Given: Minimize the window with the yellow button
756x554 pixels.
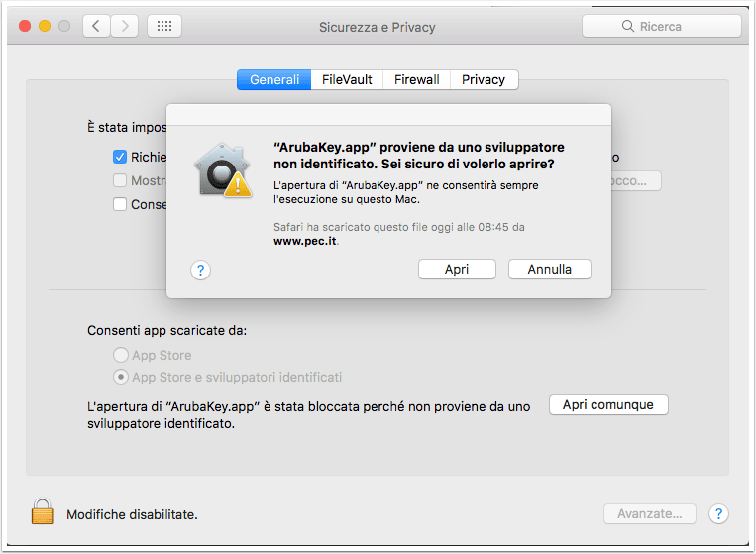Looking at the screenshot, I should [45, 26].
